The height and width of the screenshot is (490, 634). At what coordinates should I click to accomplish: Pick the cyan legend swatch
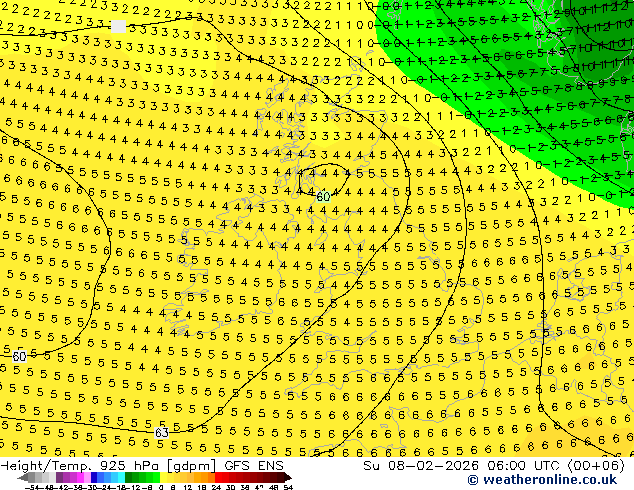coord(121,477)
